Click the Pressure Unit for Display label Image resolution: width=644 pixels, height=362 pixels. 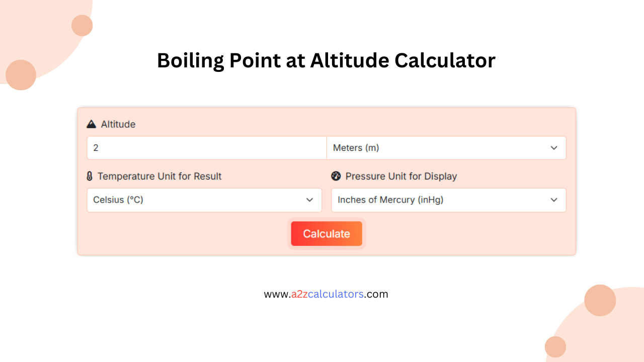pyautogui.click(x=401, y=176)
